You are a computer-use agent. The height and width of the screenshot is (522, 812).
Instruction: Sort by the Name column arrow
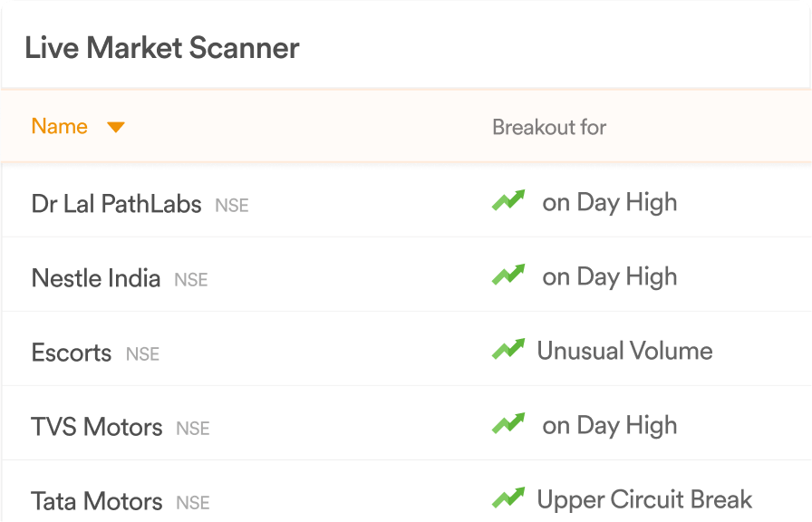point(115,127)
